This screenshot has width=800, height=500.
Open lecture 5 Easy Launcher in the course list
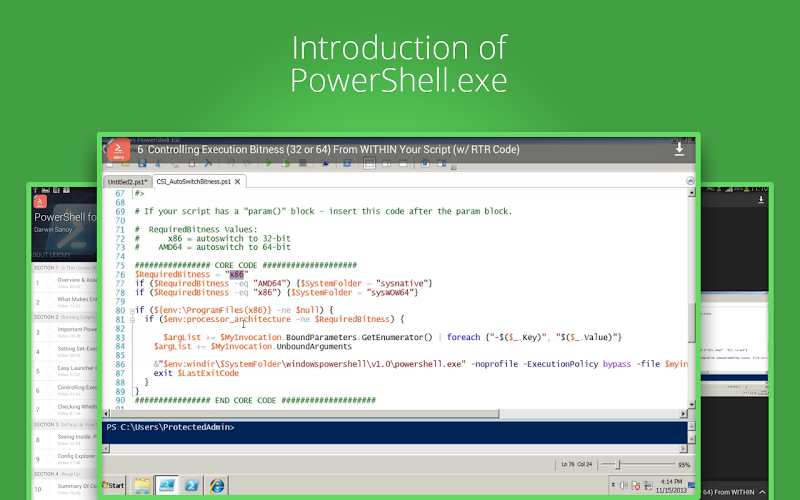coord(64,370)
